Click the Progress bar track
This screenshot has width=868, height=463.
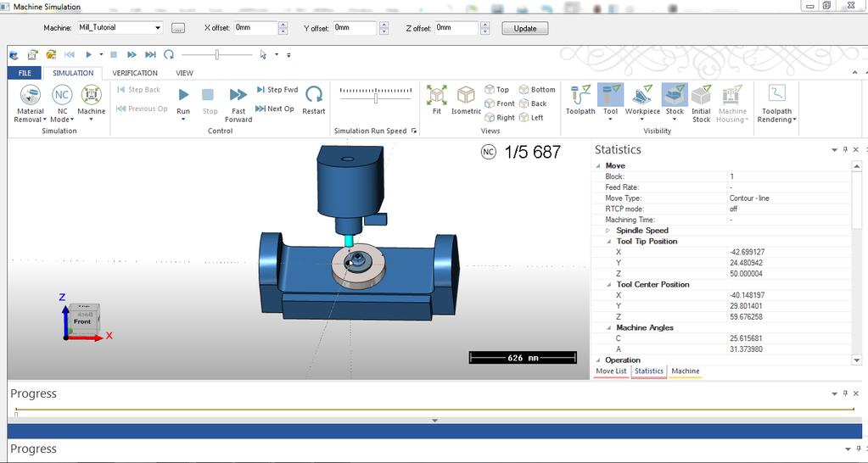434,410
